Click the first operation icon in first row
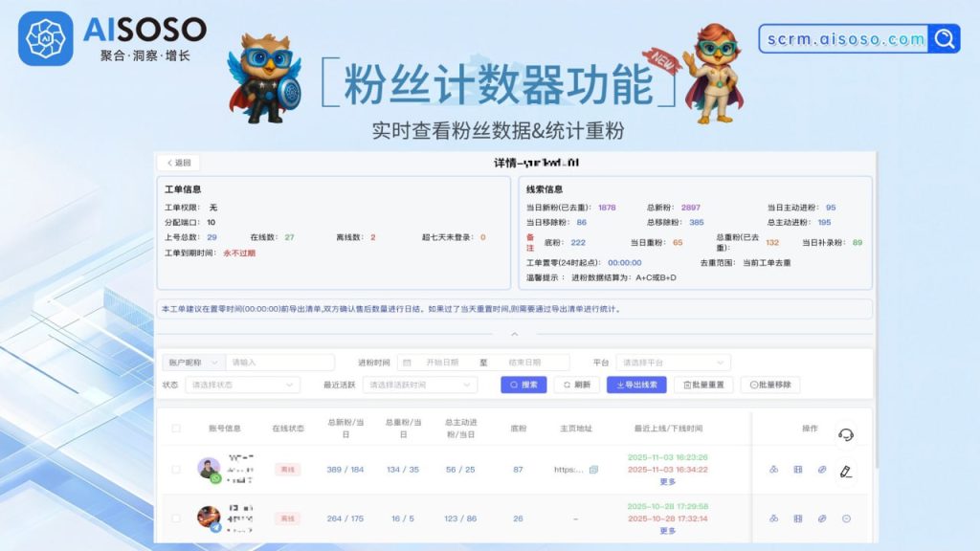This screenshot has width=980, height=551. [773, 470]
